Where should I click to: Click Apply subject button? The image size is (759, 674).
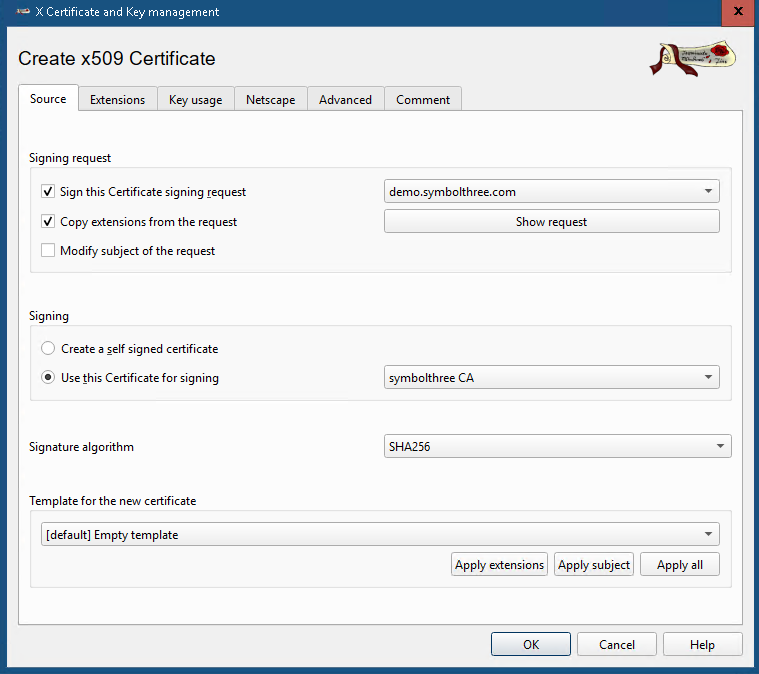pyautogui.click(x=593, y=565)
